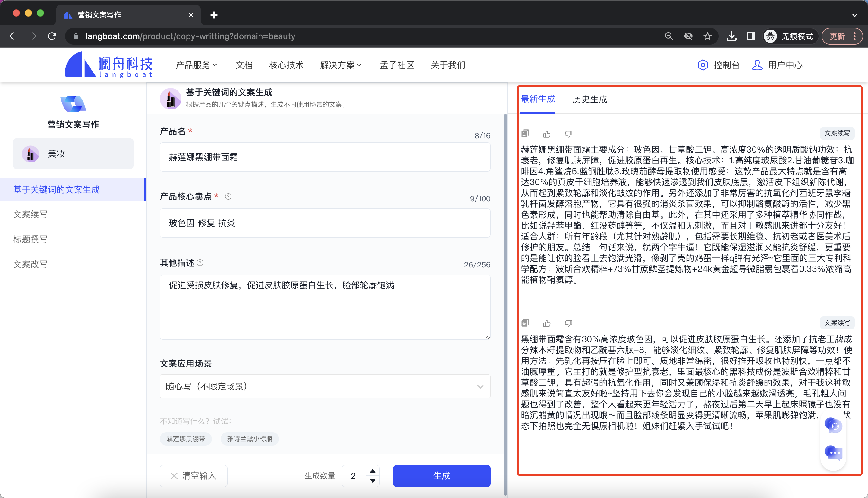Open the message chat bubble floating icon
Image resolution: width=868 pixels, height=498 pixels.
(833, 453)
